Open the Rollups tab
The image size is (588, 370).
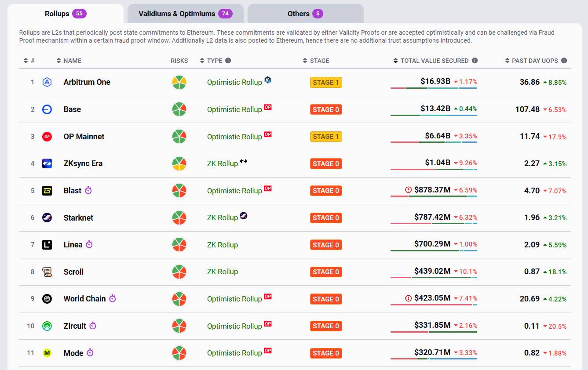tap(66, 14)
